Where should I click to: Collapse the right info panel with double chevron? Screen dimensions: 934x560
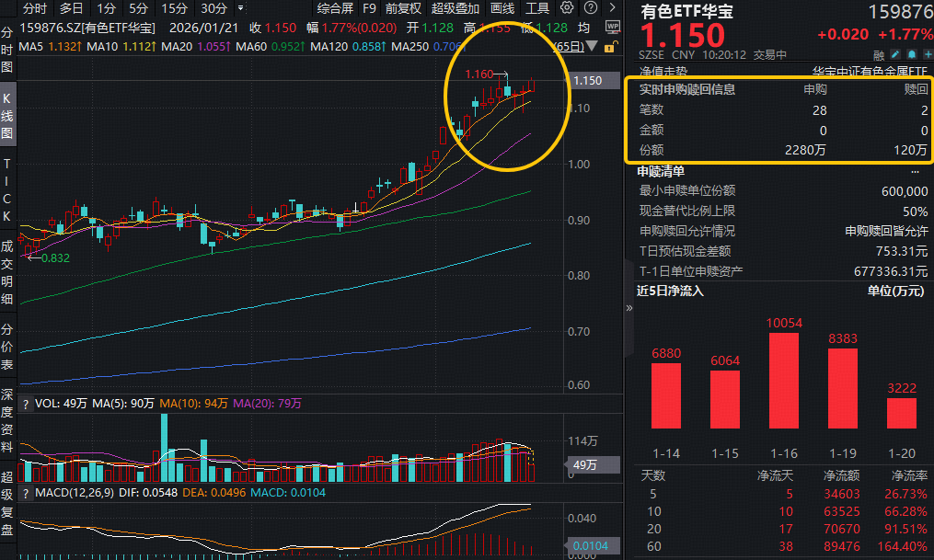pyautogui.click(x=629, y=308)
